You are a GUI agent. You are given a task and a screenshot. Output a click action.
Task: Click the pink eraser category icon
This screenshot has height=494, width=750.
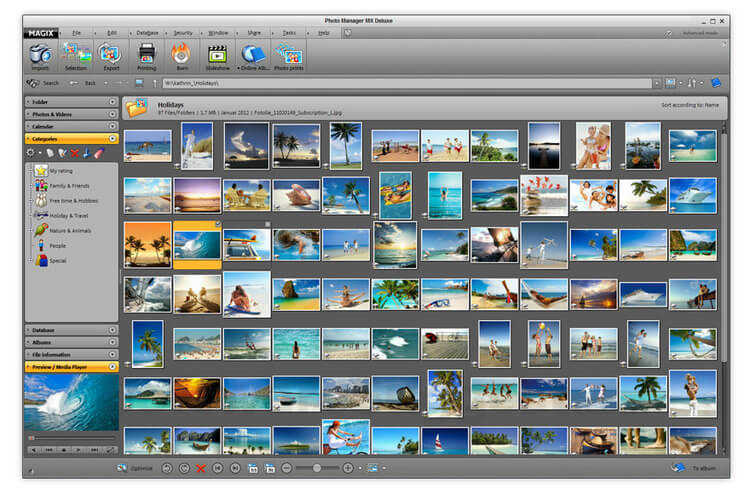pyautogui.click(x=99, y=153)
